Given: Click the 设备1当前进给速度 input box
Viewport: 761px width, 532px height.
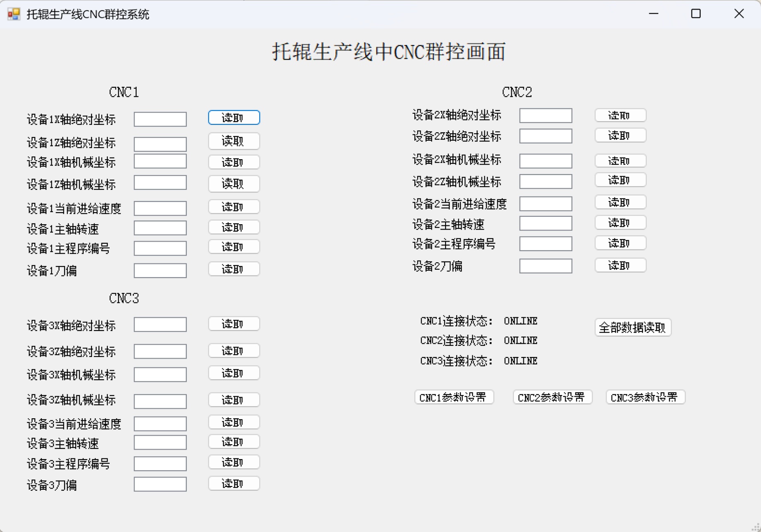Looking at the screenshot, I should (x=160, y=208).
